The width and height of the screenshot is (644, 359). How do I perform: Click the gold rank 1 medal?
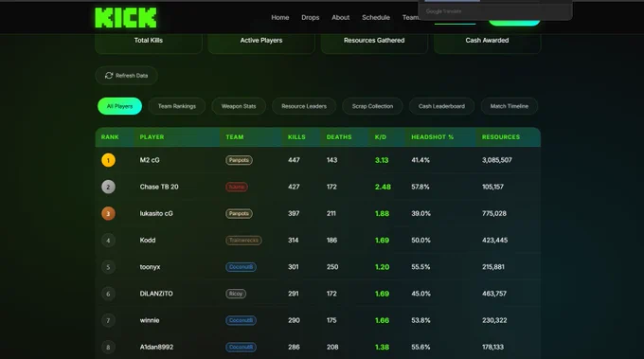coord(108,160)
